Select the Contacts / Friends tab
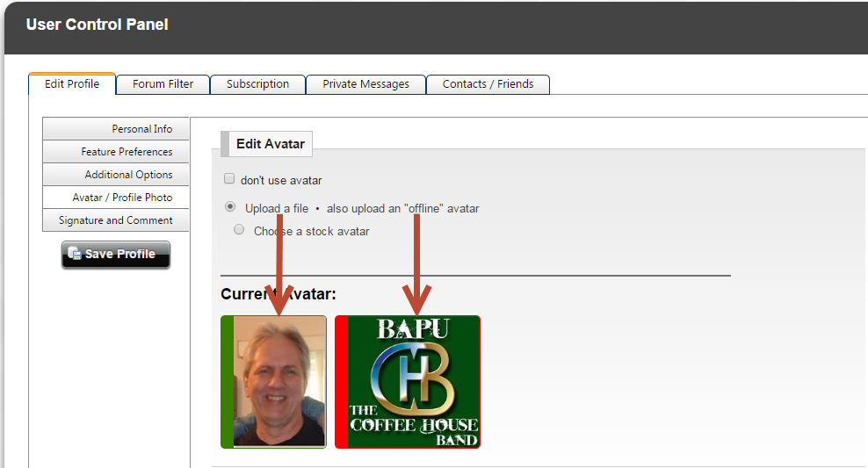 [488, 84]
